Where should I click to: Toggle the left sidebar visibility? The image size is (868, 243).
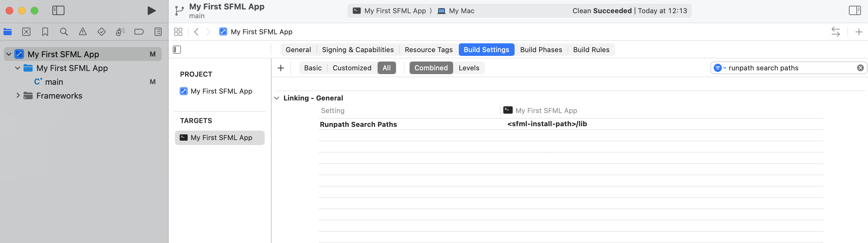pyautogui.click(x=58, y=10)
